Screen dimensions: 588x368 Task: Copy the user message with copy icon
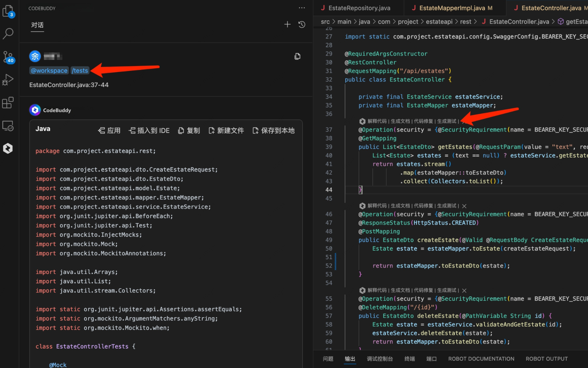coord(297,56)
